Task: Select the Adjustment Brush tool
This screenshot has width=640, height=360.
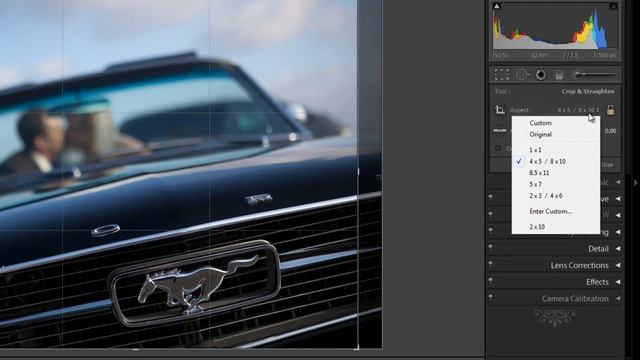Action: tap(594, 75)
